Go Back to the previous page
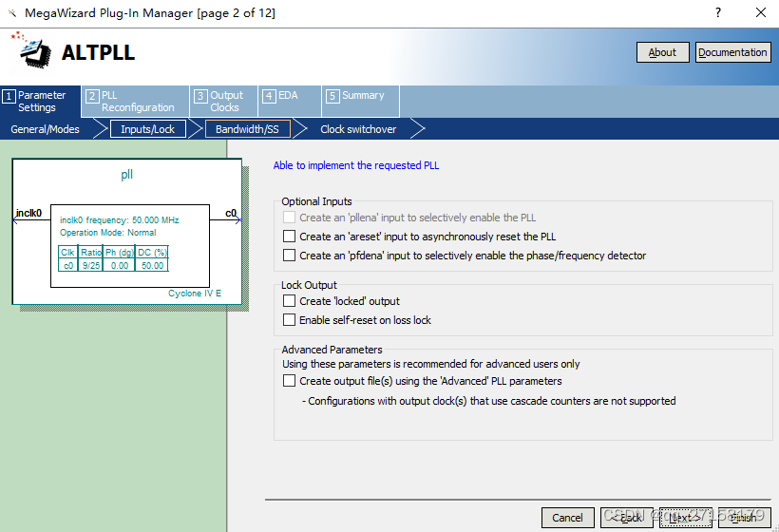779x532 pixels. pos(626,518)
